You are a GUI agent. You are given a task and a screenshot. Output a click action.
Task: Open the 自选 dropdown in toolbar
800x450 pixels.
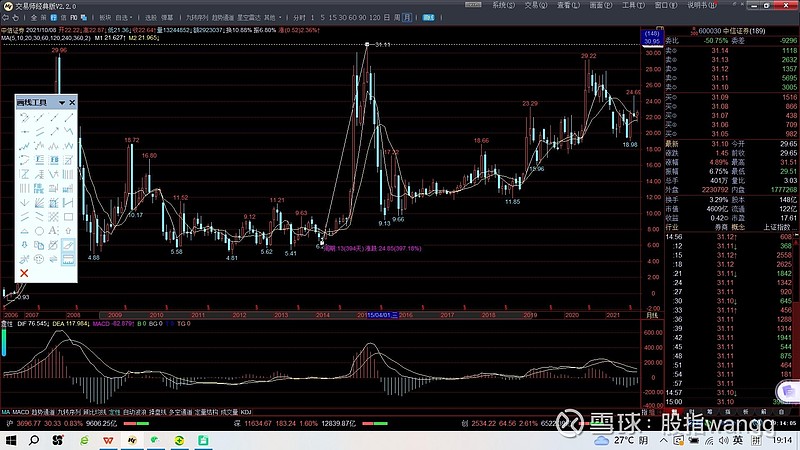pyautogui.click(x=123, y=17)
